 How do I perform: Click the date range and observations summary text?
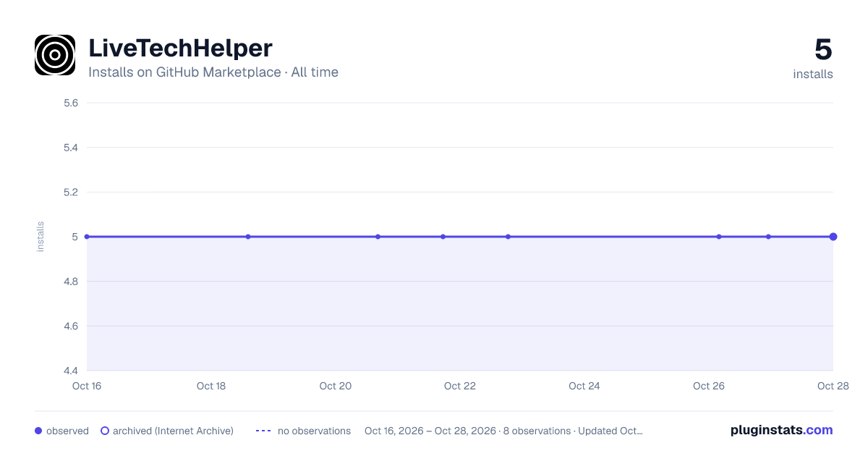(503, 431)
